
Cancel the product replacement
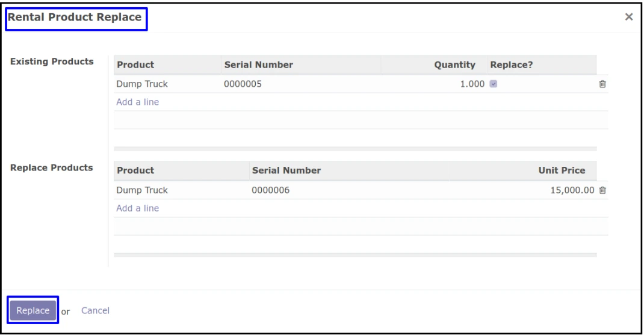tap(95, 311)
